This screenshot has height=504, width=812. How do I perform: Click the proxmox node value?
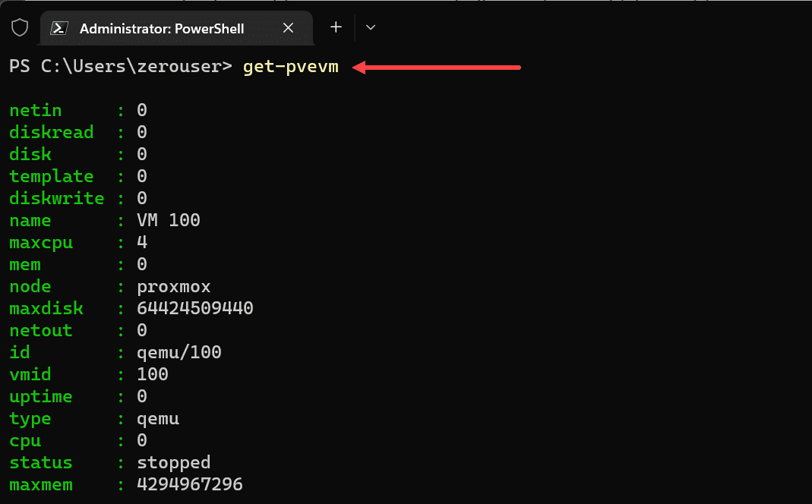click(x=174, y=287)
